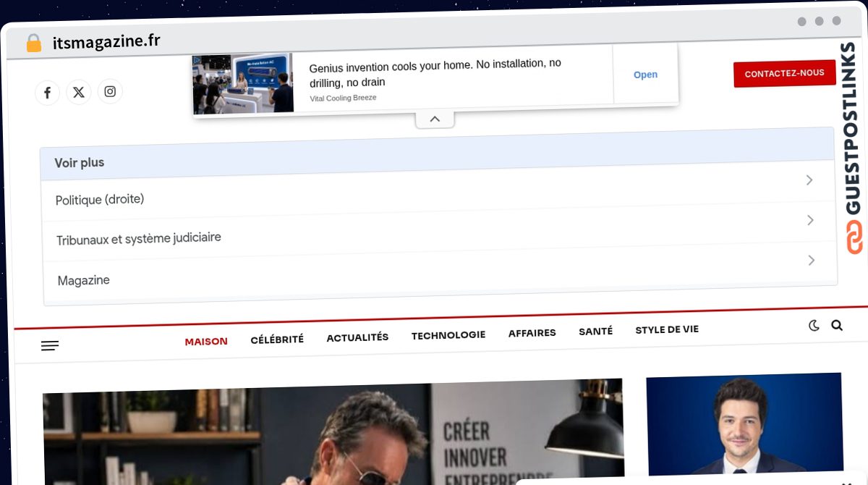The height and width of the screenshot is (485, 868).
Task: Click the ad headline about Genius invention
Action: (435, 73)
